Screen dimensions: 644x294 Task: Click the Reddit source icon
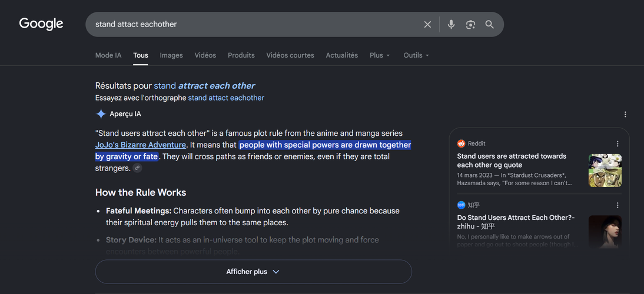(x=462, y=143)
